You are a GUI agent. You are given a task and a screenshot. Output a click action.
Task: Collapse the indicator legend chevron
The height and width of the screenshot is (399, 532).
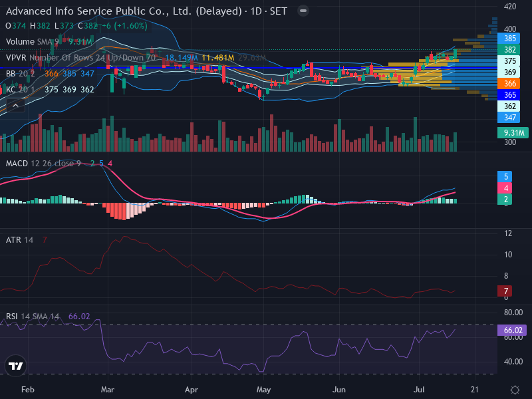[15, 106]
